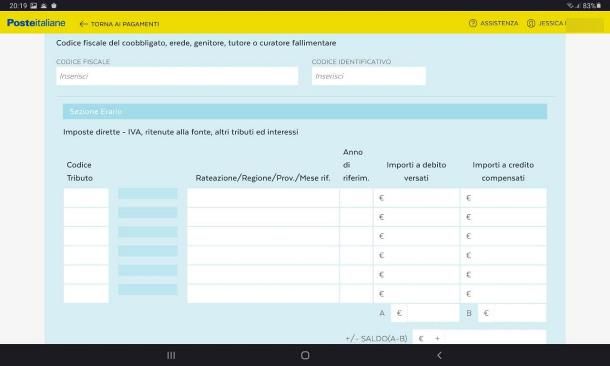Tap Android back button
This screenshot has width=610, height=366.
[x=439, y=355]
